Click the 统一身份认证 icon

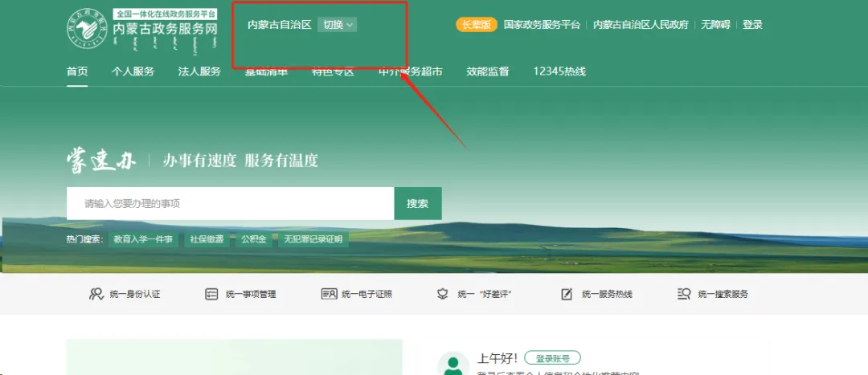(x=96, y=294)
